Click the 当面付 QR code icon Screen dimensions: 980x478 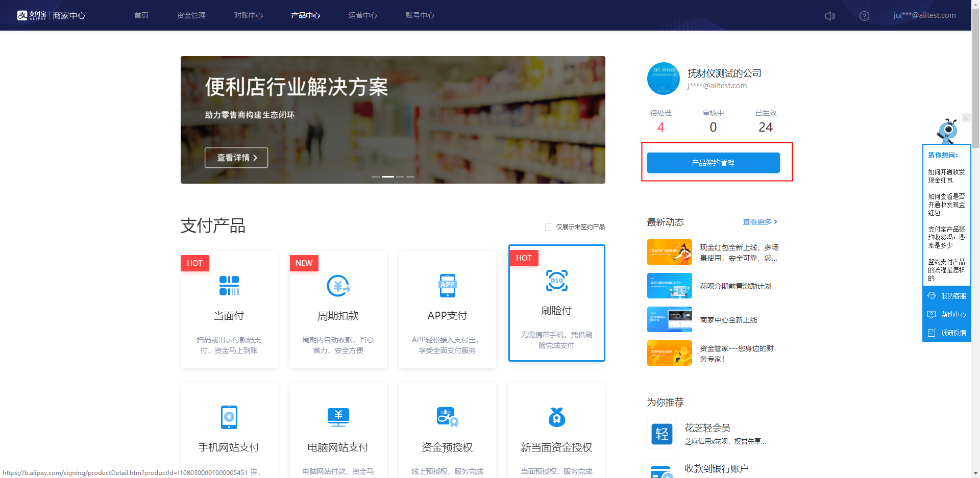pos(229,286)
